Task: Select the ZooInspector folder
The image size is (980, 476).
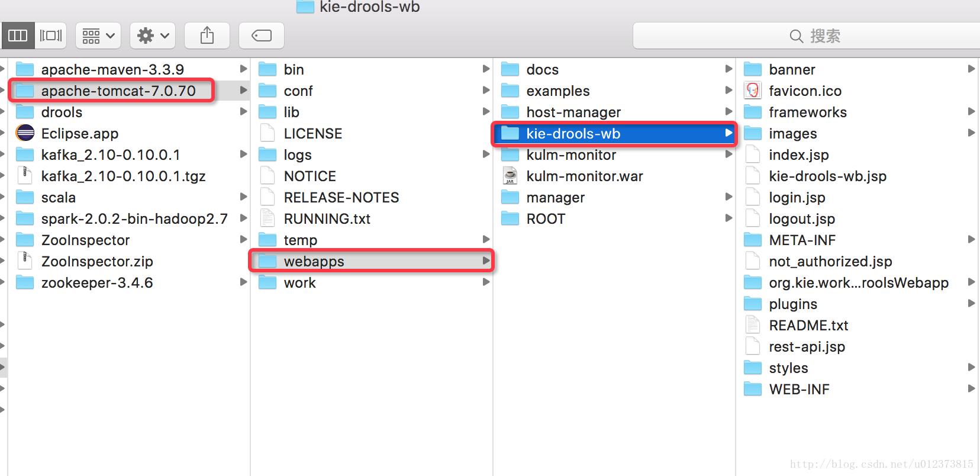Action: 129,240
